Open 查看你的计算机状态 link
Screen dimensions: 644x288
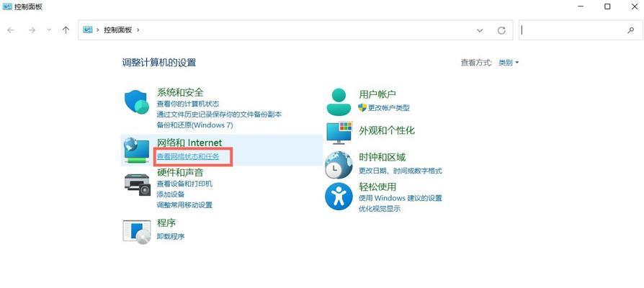pyautogui.click(x=188, y=104)
